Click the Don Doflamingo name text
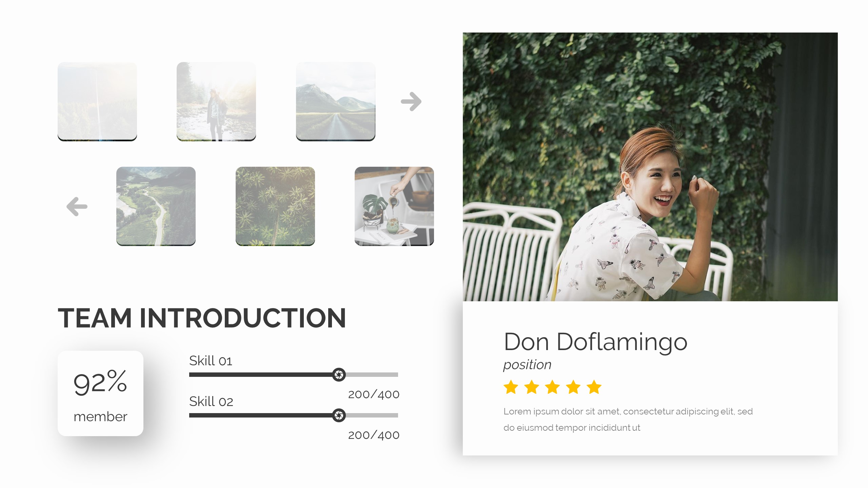The height and width of the screenshot is (488, 868). click(595, 342)
